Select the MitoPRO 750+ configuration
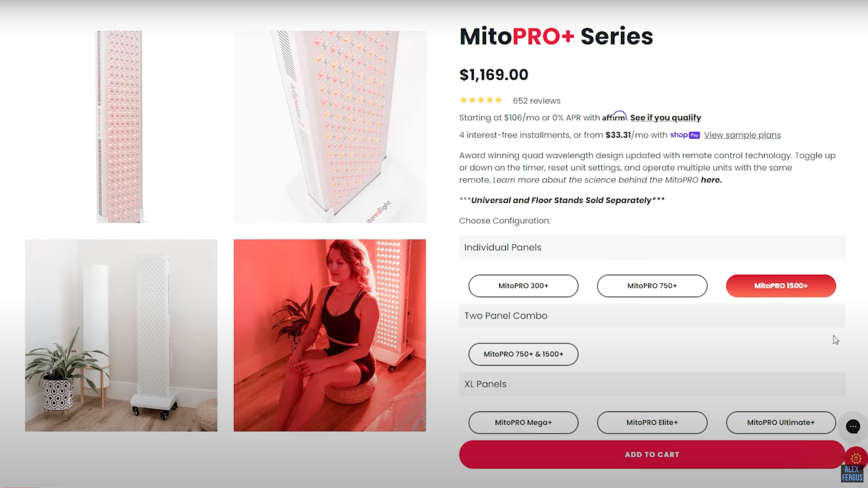 (652, 286)
